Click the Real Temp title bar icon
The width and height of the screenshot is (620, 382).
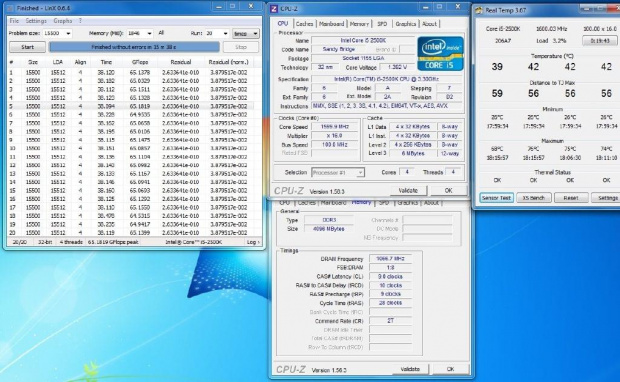pos(479,10)
